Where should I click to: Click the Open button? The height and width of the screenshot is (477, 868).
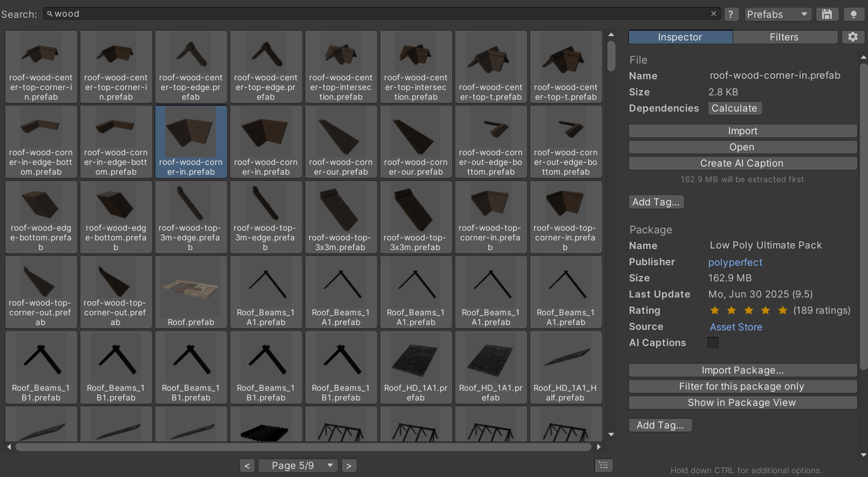point(743,147)
